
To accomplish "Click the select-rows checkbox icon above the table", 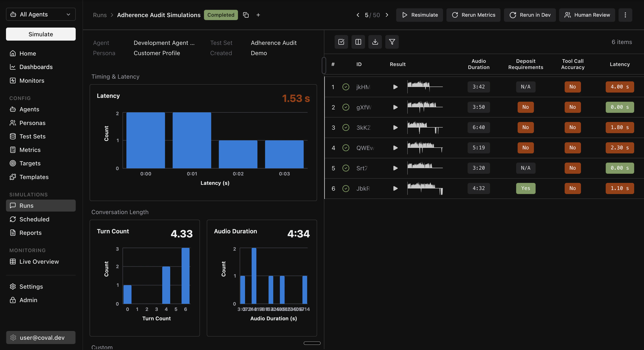I will pyautogui.click(x=341, y=42).
